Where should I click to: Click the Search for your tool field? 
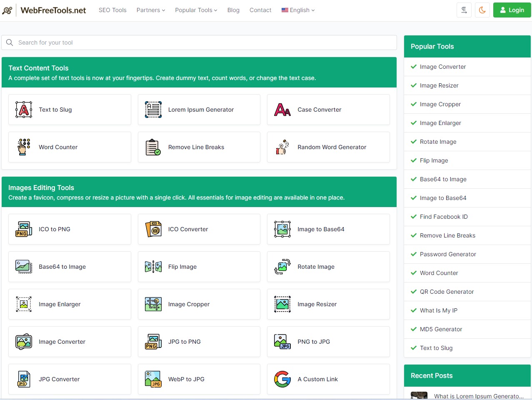point(199,42)
